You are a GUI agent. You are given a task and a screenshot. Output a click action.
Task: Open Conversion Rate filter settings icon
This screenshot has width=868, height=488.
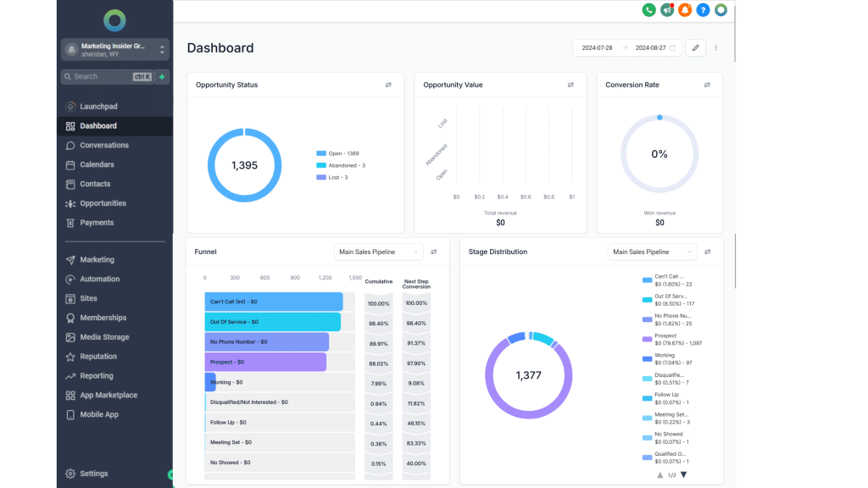[x=707, y=85]
